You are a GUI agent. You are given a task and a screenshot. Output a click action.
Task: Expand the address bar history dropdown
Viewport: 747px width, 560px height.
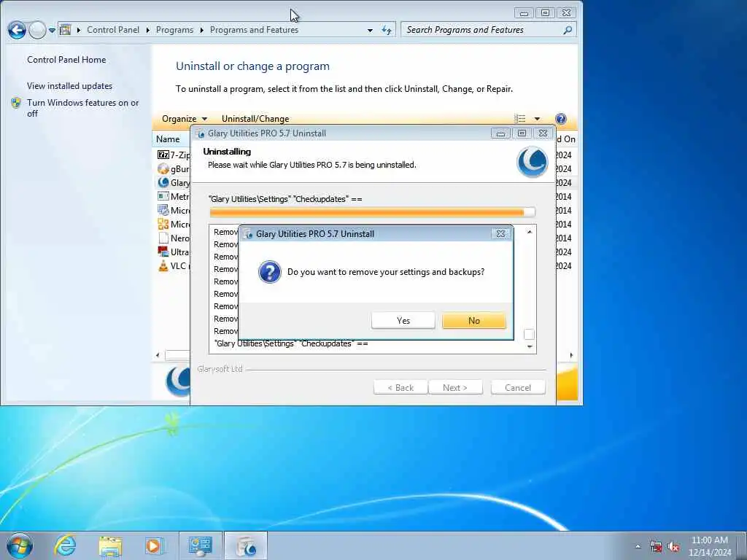click(x=370, y=31)
